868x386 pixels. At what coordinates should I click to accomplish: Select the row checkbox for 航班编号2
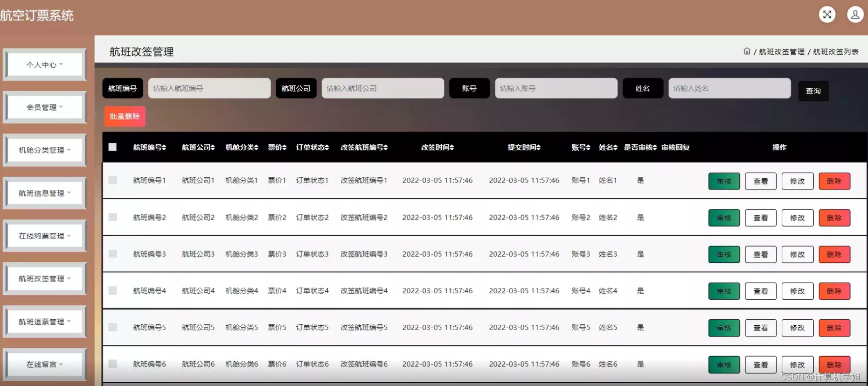[112, 217]
